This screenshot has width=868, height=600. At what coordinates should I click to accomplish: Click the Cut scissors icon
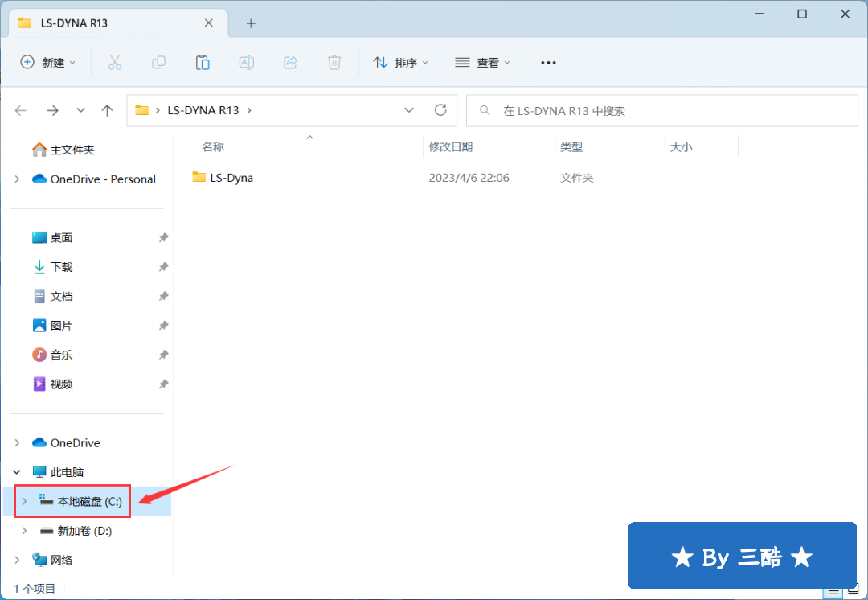[115, 63]
